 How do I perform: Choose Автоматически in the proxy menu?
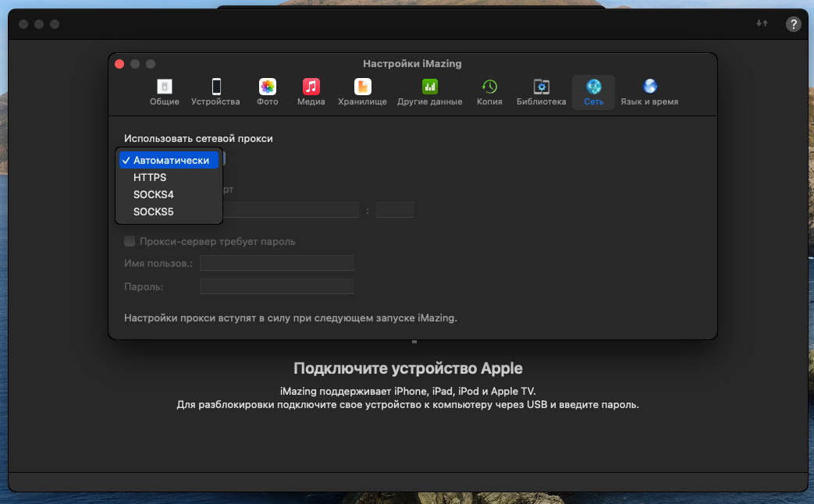[x=169, y=161]
